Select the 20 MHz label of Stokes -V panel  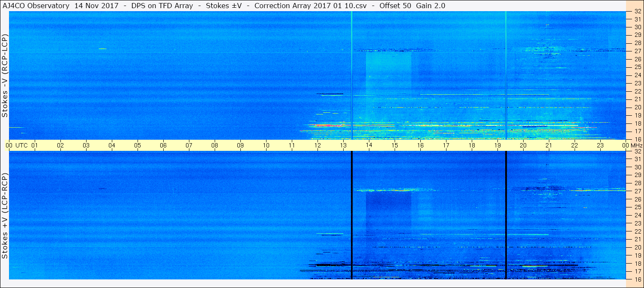[638, 107]
